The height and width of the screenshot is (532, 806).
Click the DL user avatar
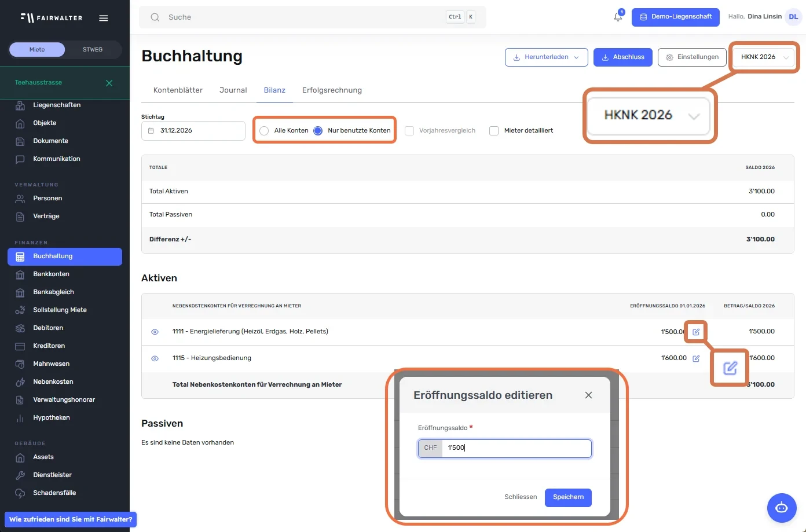click(793, 17)
